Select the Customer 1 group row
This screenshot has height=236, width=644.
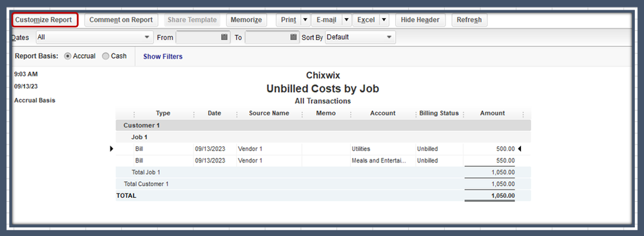(x=323, y=125)
